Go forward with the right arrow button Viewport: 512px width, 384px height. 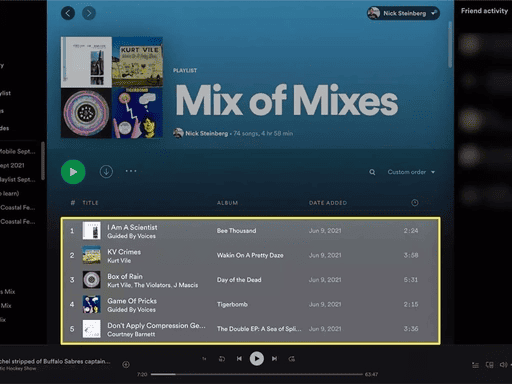pyautogui.click(x=89, y=13)
